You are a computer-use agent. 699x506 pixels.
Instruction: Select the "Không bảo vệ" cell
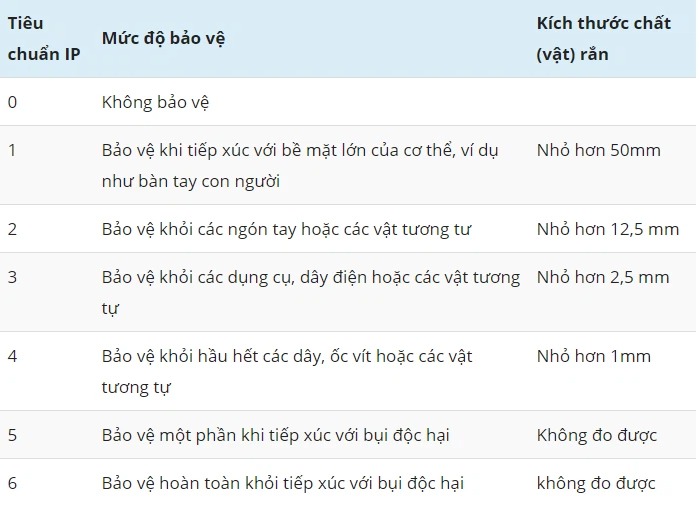155,102
